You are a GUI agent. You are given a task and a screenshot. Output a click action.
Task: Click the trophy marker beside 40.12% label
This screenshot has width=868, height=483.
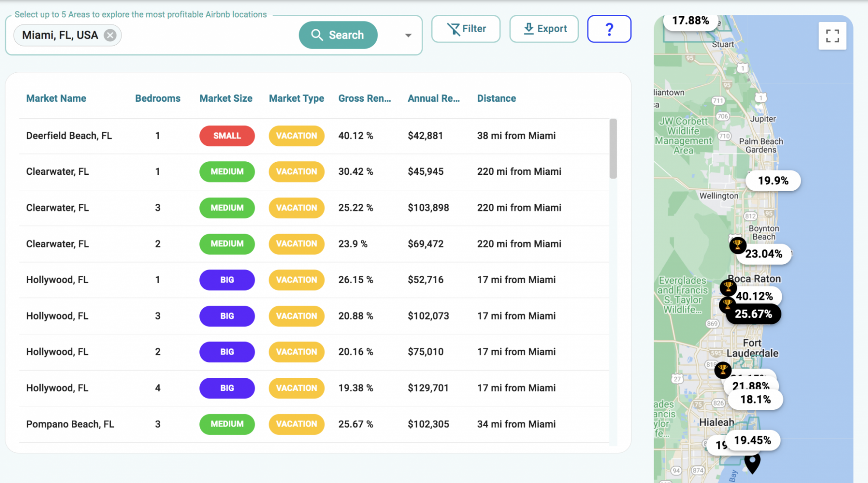point(728,287)
